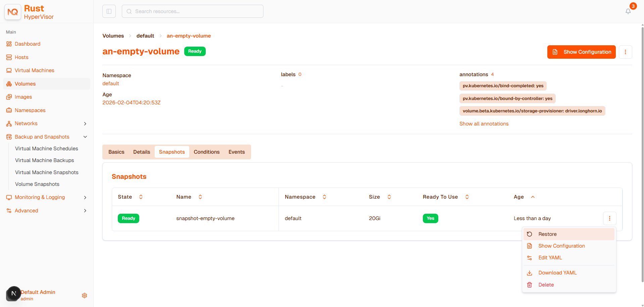The width and height of the screenshot is (644, 307).
Task: Choose Restore from the context menu
Action: [x=569, y=234]
